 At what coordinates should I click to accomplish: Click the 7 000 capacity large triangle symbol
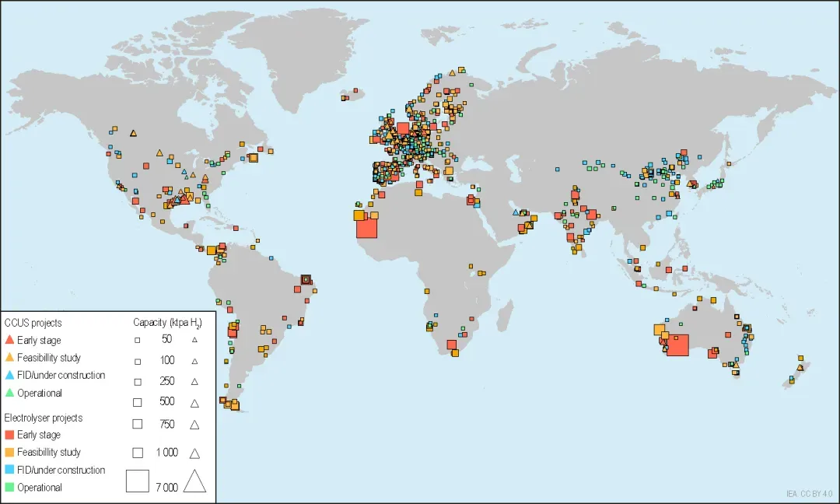point(194,481)
